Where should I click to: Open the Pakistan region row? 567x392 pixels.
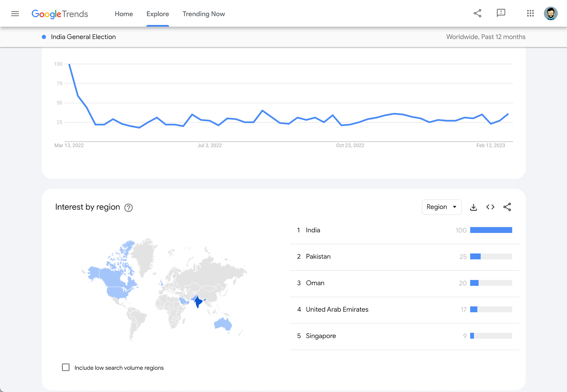tap(404, 257)
